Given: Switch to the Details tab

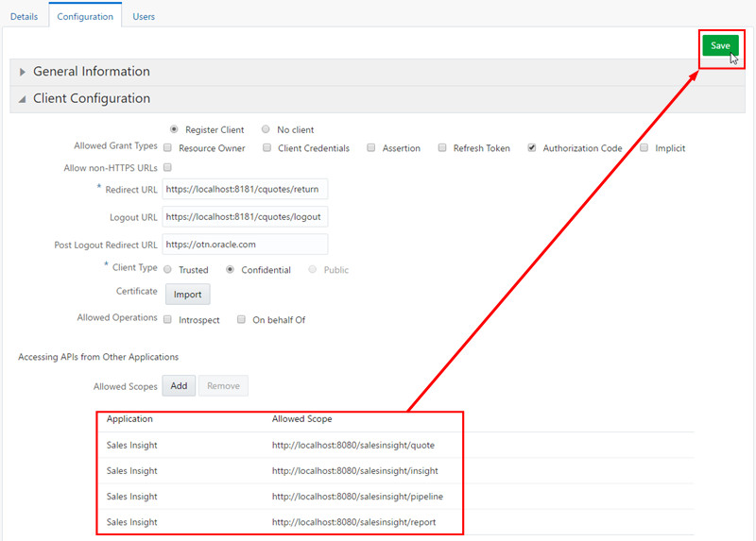Looking at the screenshot, I should 24,16.
